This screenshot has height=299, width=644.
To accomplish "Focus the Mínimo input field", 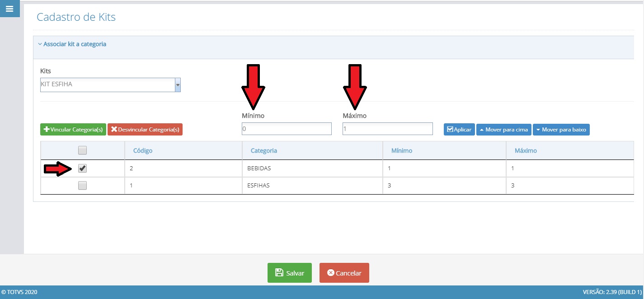I will point(287,129).
